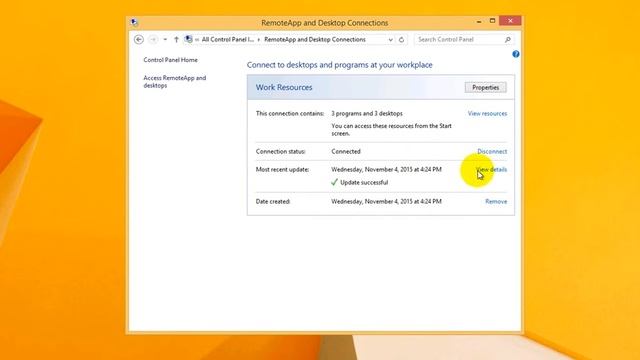Click the search magnifier icon

click(508, 40)
